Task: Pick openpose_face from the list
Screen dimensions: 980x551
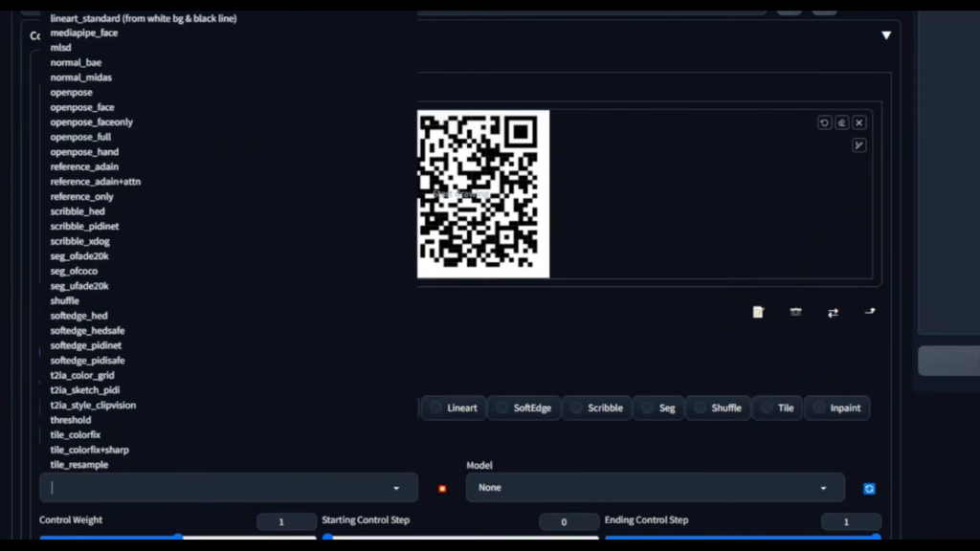Action: (82, 107)
